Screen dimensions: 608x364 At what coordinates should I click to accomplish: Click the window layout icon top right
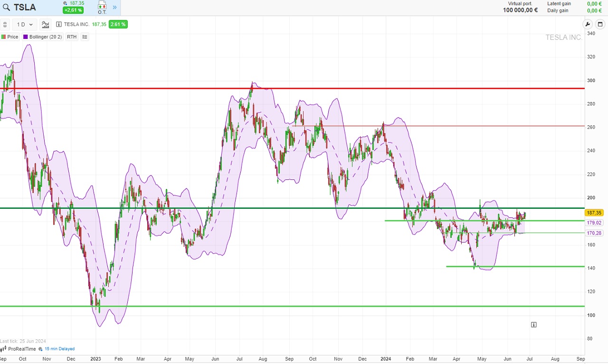pos(600,24)
